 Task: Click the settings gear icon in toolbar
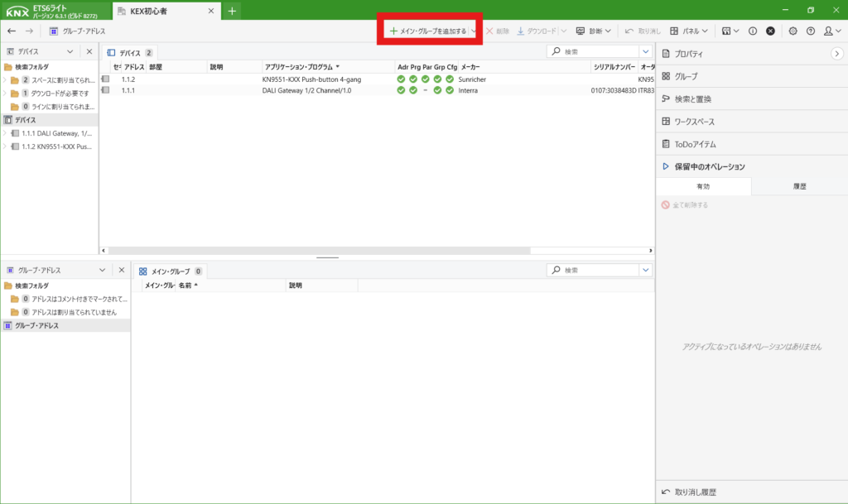pyautogui.click(x=793, y=31)
